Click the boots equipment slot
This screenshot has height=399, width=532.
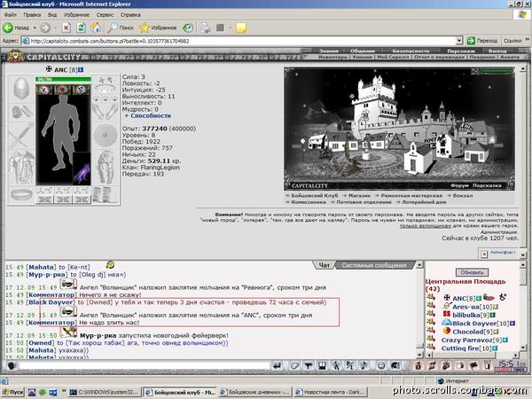[x=106, y=195]
